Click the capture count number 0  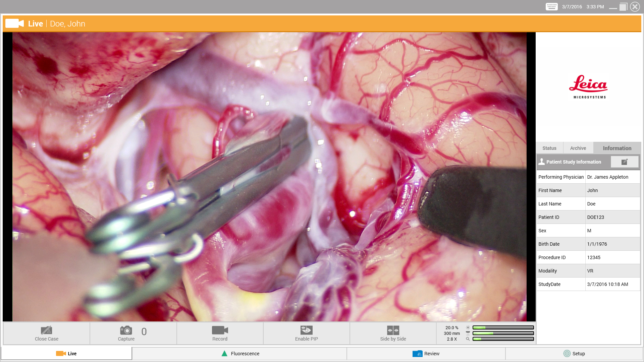coord(144,331)
